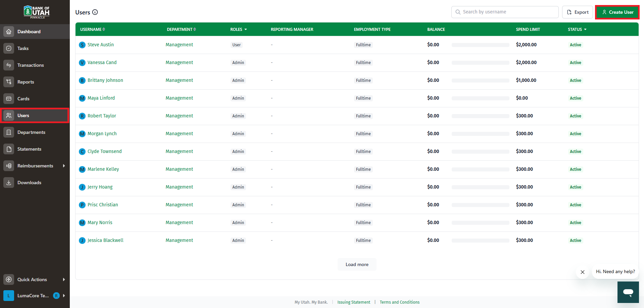
Task: Open the Downloads menu item
Action: point(35,183)
